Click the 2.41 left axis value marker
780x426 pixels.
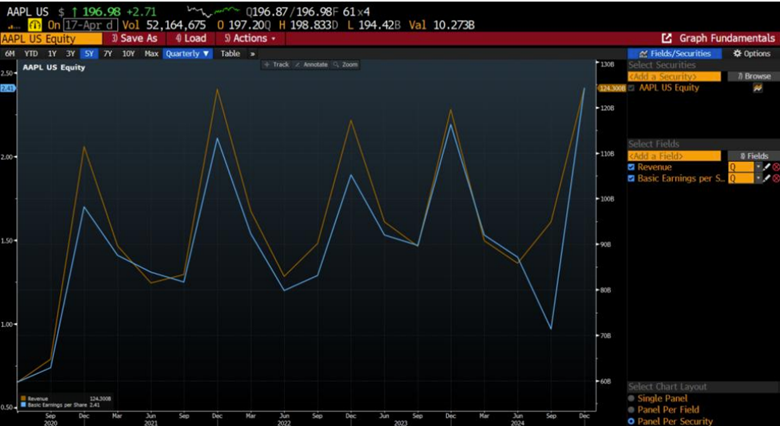(8, 89)
